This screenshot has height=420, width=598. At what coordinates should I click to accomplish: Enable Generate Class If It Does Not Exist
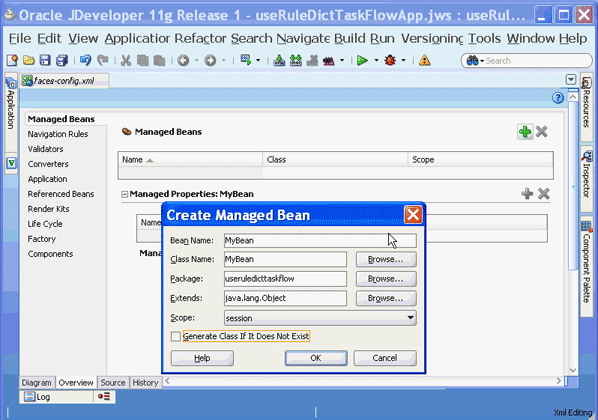tap(176, 336)
